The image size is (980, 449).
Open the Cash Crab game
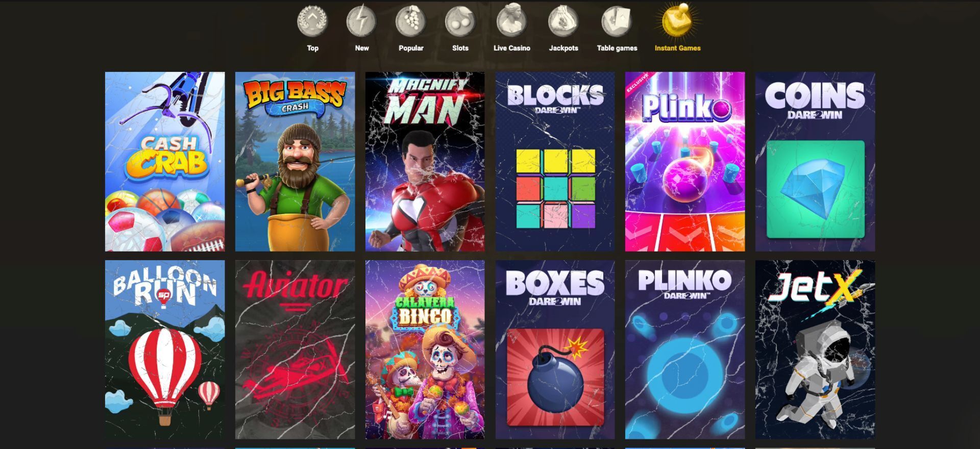coord(165,161)
